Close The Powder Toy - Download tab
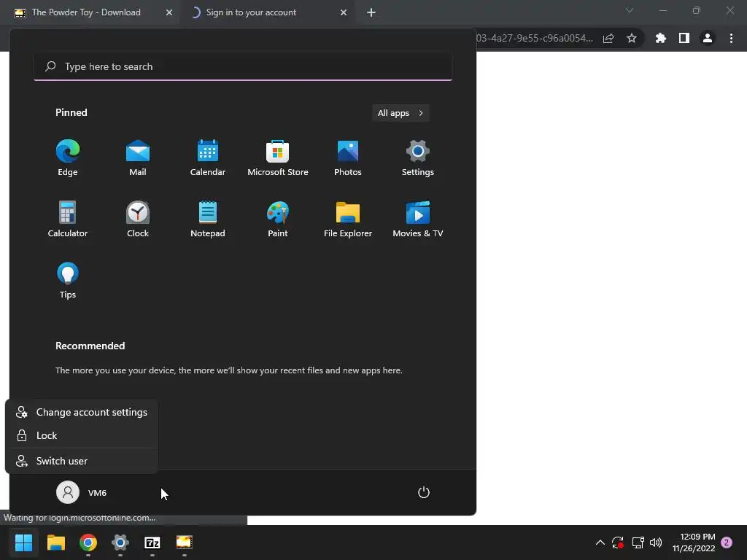The image size is (747, 560). 169,12
